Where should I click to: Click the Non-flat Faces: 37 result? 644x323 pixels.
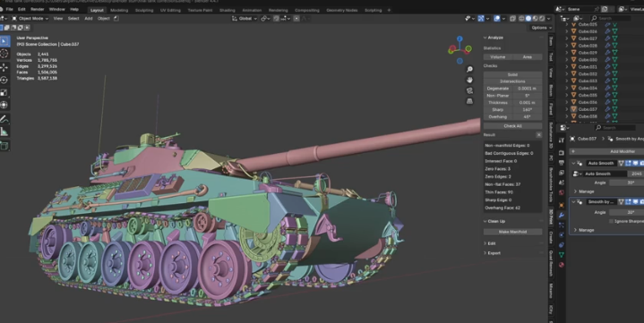point(502,184)
